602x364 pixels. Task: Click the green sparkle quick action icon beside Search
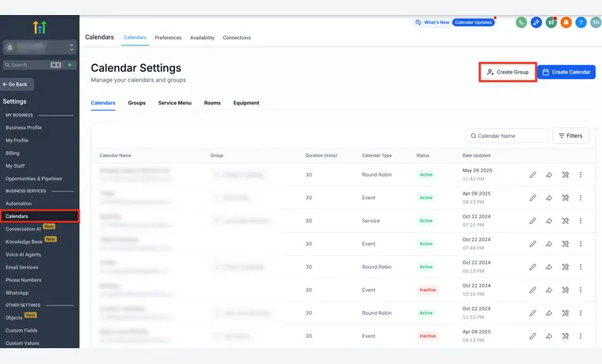tap(70, 65)
